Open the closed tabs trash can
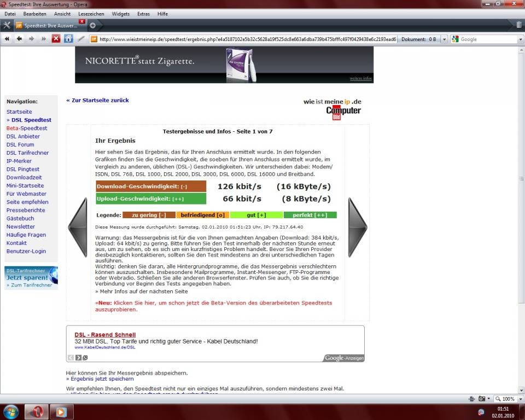The height and width of the screenshot is (420, 525). [518, 25]
